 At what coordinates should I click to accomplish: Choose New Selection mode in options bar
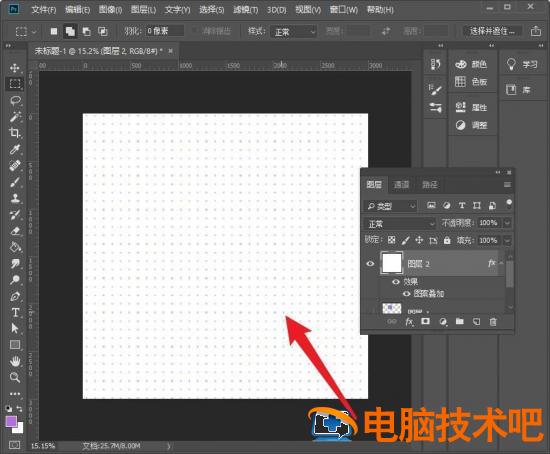tap(54, 32)
